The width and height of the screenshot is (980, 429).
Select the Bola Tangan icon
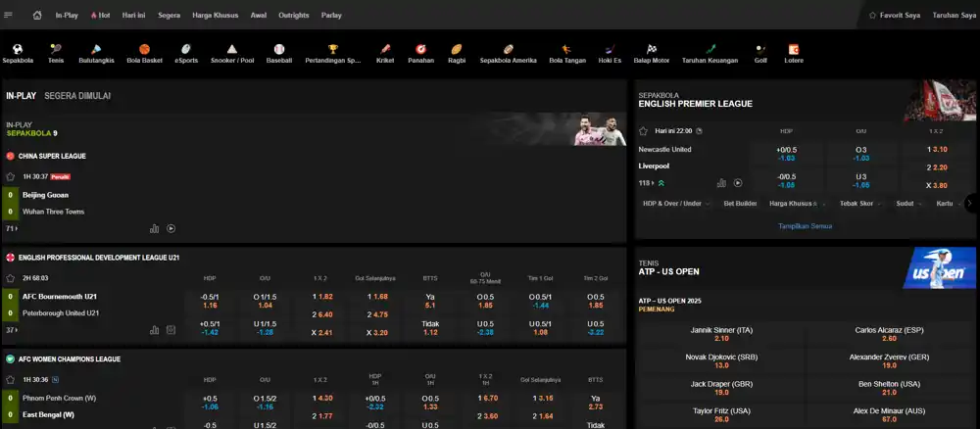coord(566,49)
